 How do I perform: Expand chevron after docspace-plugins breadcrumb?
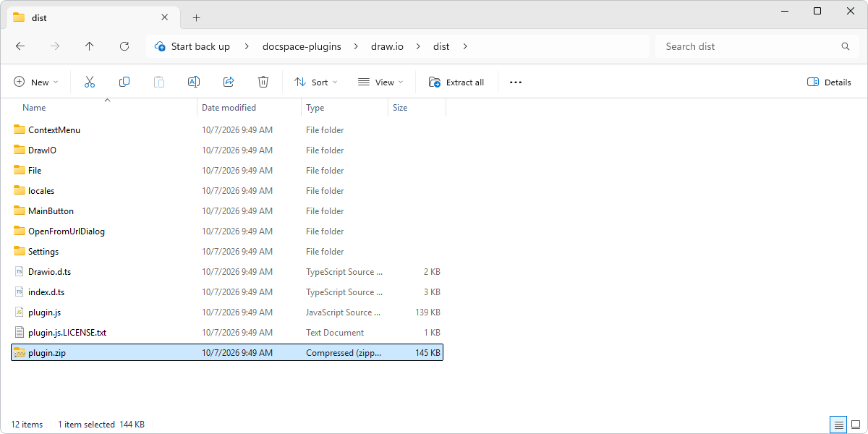click(355, 46)
